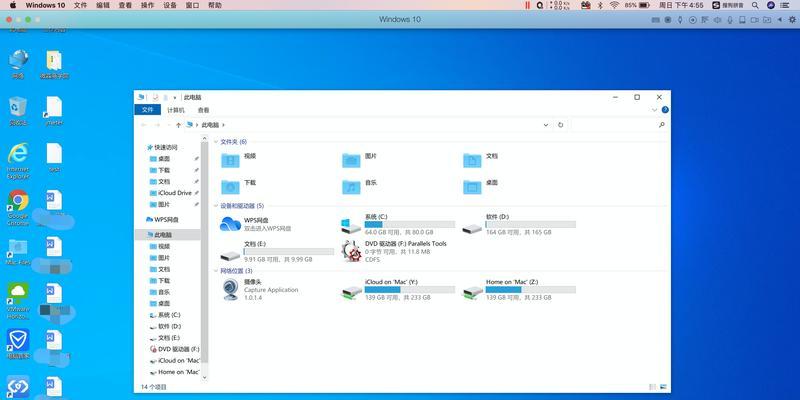This screenshot has width=800, height=400.
Task: Open the 设备 menu in the Mac menu bar
Action: [x=170, y=5]
